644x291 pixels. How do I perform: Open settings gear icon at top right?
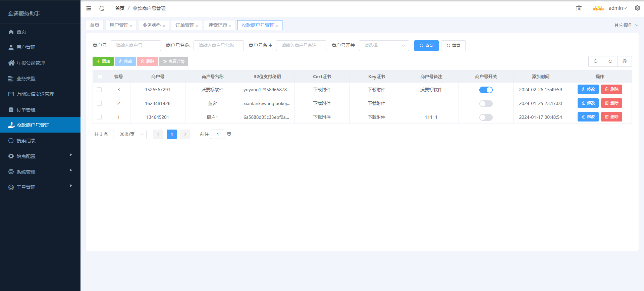click(637, 8)
